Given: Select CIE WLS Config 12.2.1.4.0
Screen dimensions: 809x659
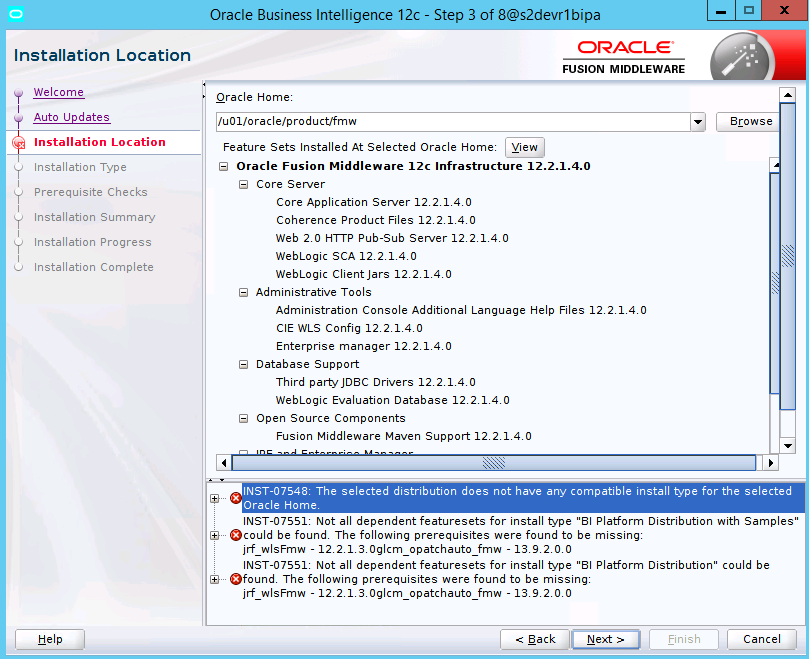Looking at the screenshot, I should [x=349, y=329].
